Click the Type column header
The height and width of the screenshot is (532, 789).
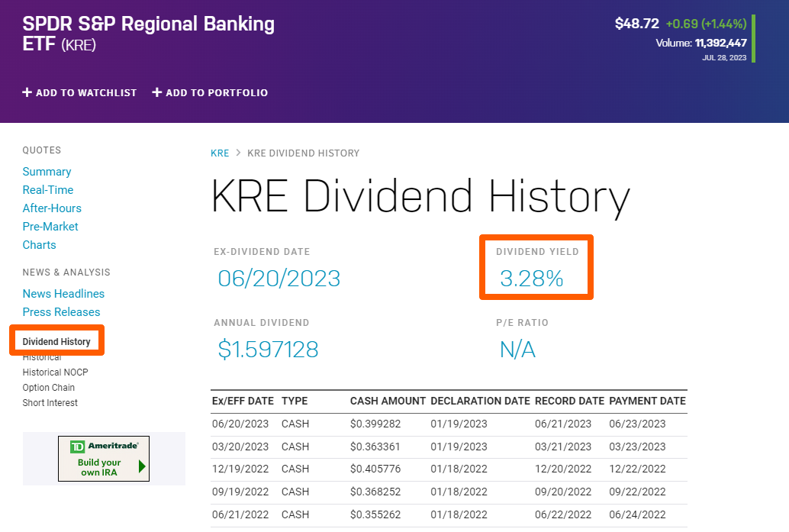[x=295, y=401]
